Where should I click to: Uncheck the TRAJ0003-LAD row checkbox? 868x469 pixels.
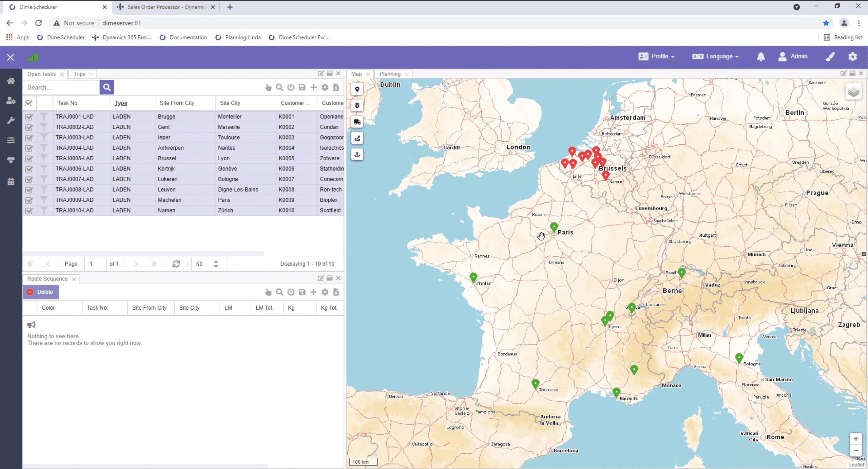point(29,137)
